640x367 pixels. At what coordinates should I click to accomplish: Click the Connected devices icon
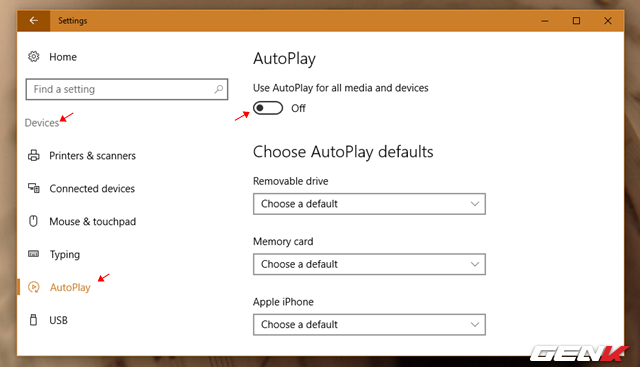(x=33, y=188)
